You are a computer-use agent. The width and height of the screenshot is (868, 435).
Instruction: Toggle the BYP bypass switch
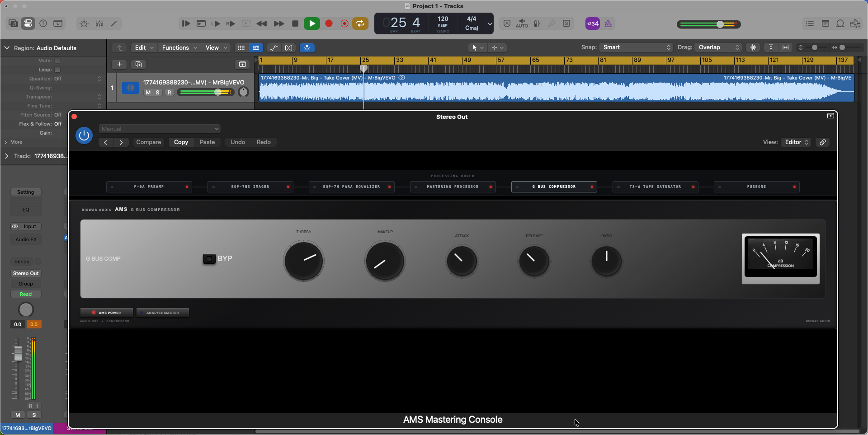click(x=209, y=259)
